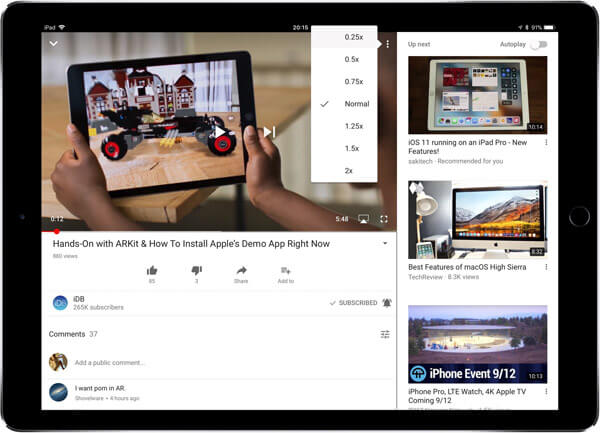Select 1.25x playback speed

pyautogui.click(x=344, y=126)
